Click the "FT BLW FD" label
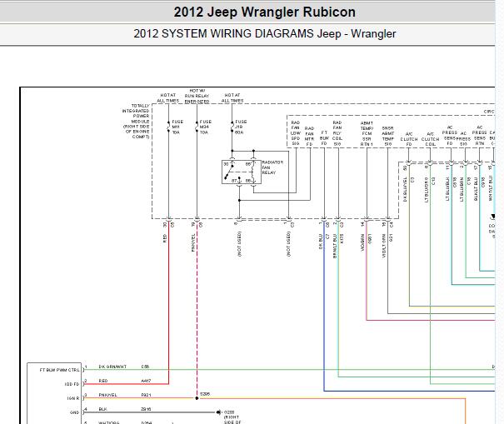The image size is (504, 424). point(324,138)
